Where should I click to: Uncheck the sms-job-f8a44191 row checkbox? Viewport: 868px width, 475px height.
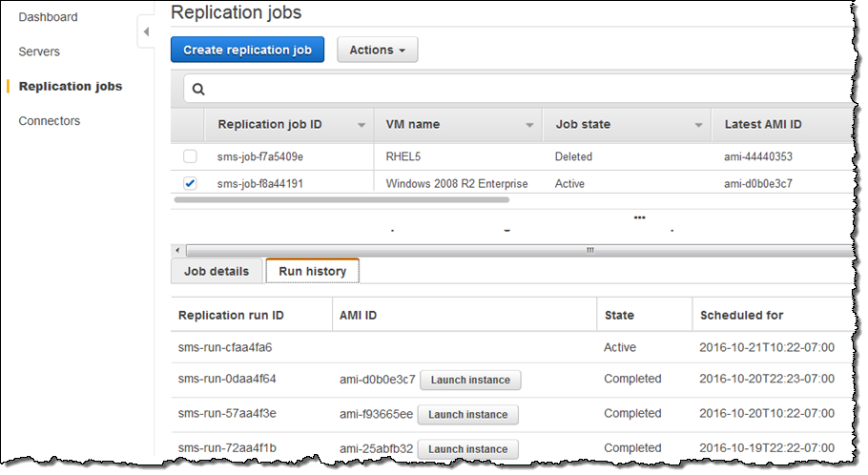pos(191,183)
